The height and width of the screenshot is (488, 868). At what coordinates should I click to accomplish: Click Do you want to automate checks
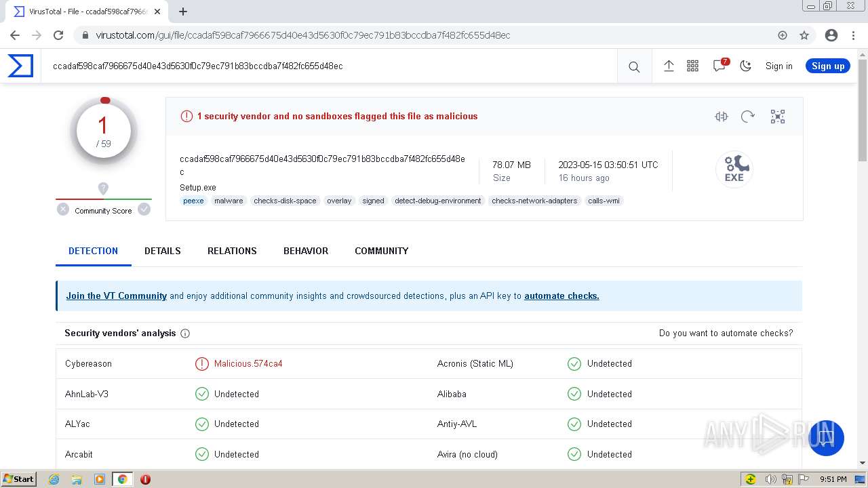[726, 333]
